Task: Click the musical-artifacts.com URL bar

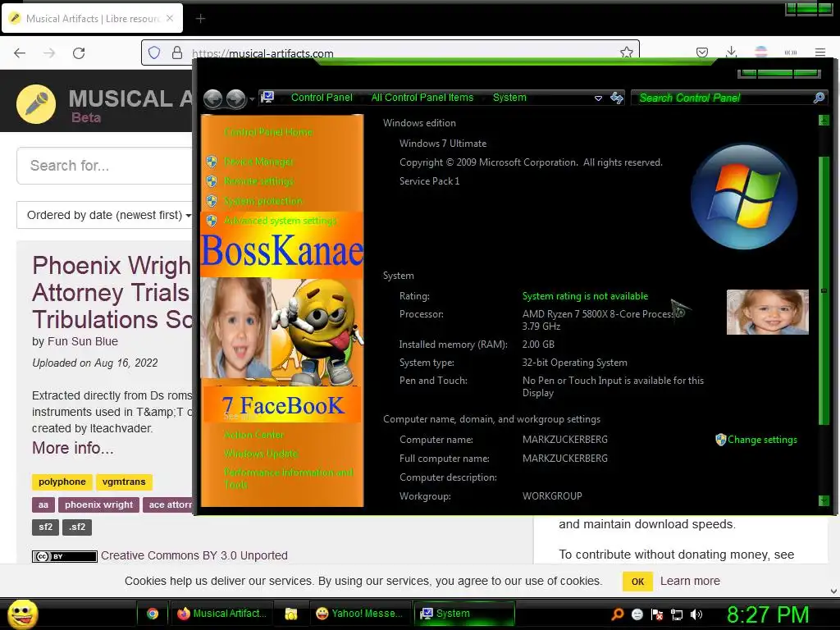Action: coord(390,52)
